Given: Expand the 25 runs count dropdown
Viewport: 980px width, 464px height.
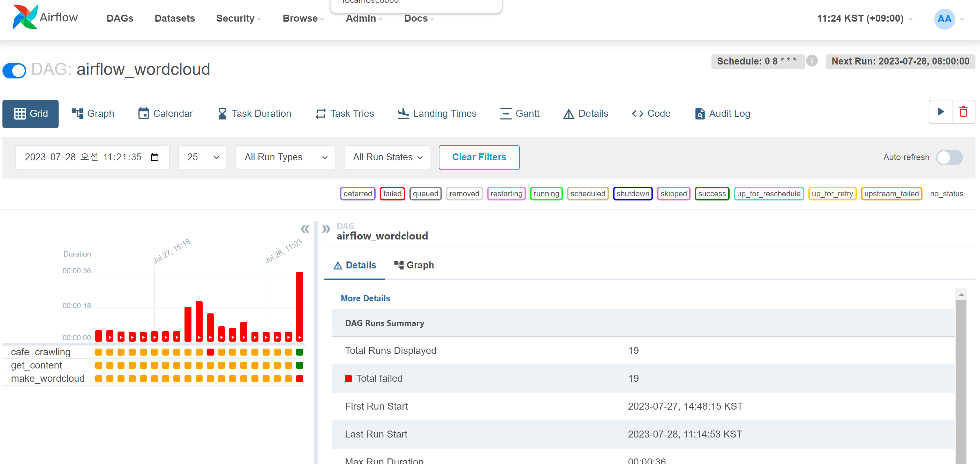Looking at the screenshot, I should pyautogui.click(x=202, y=157).
